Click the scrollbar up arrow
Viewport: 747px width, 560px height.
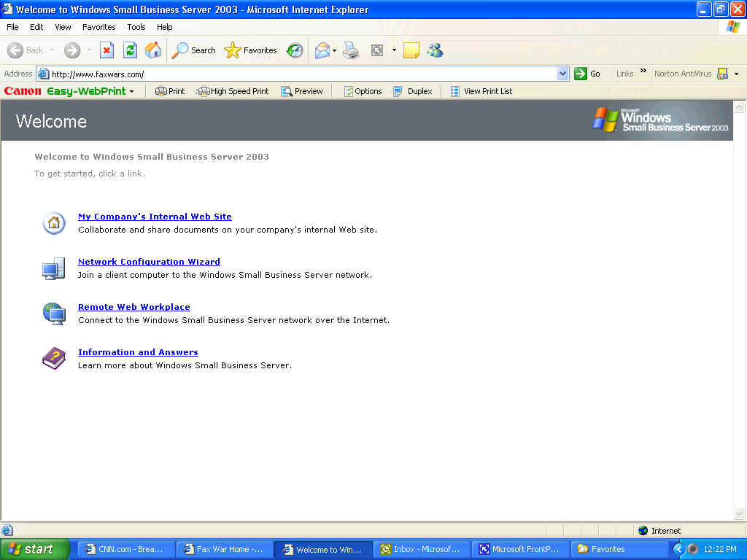(x=740, y=107)
